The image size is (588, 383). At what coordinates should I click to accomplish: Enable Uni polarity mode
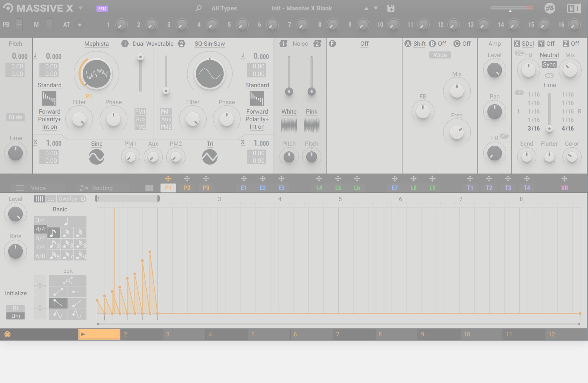coord(15,316)
